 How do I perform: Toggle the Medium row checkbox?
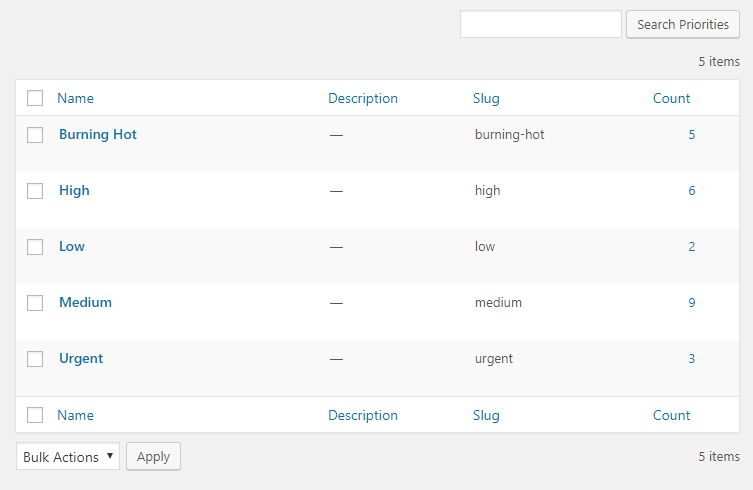point(35,303)
